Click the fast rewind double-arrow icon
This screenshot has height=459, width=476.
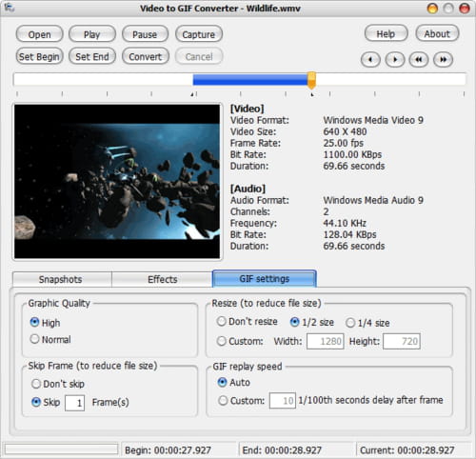419,59
